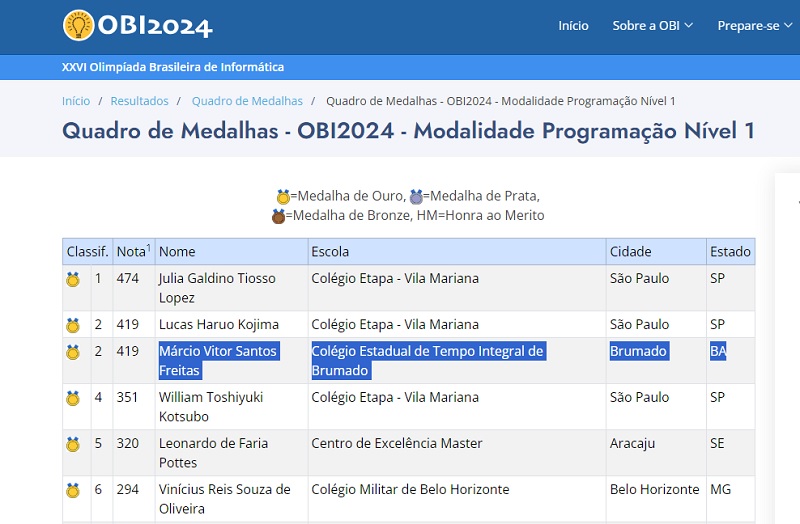Expand the Prepare-se dropdown menu
The height and width of the screenshot is (524, 800).
tap(754, 26)
